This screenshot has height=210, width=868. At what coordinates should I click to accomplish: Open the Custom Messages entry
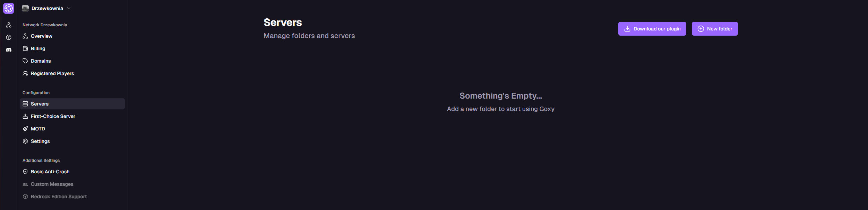[51, 184]
